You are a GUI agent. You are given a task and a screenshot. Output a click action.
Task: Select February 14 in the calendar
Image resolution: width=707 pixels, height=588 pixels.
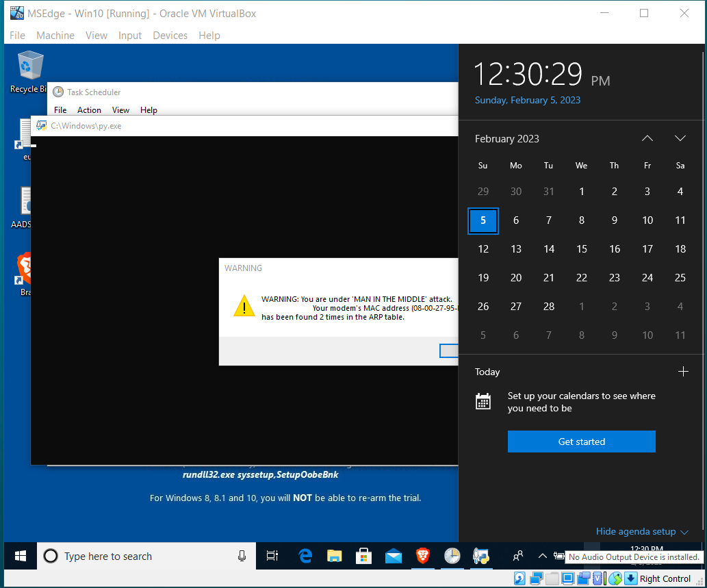pos(548,248)
